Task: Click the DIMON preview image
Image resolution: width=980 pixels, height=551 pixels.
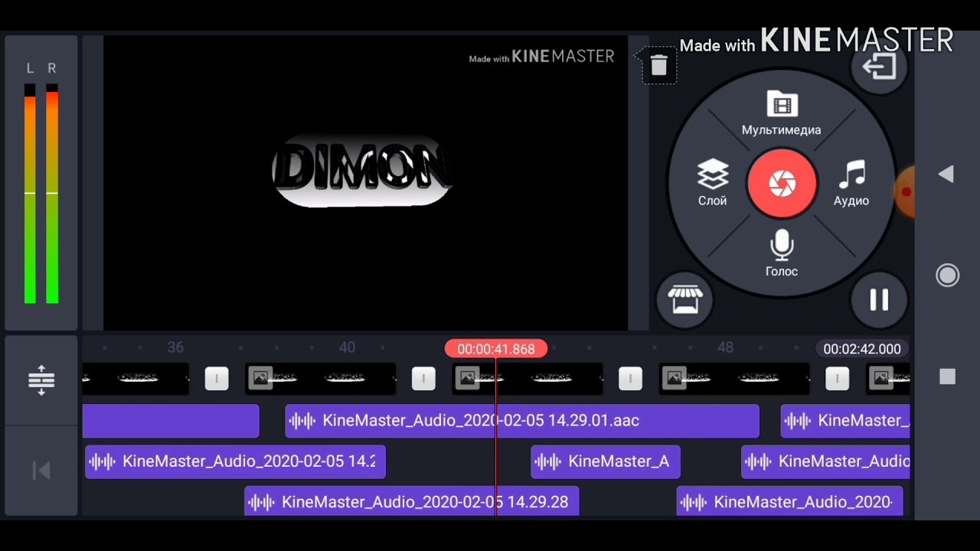Action: [x=362, y=170]
